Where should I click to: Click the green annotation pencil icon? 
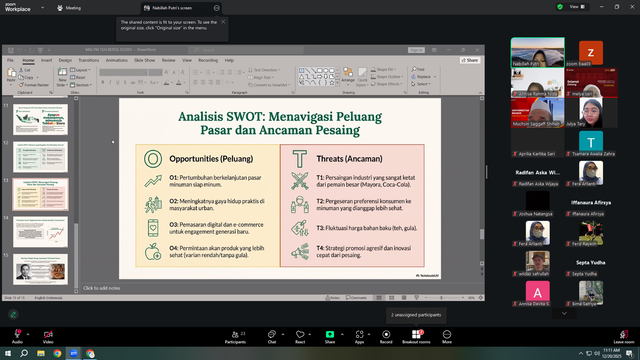[13, 314]
